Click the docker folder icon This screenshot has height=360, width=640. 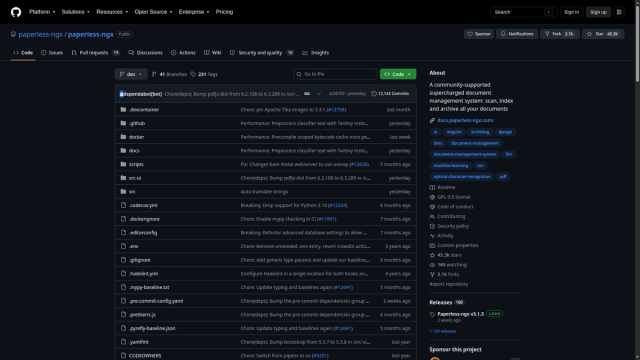pyautogui.click(x=123, y=137)
